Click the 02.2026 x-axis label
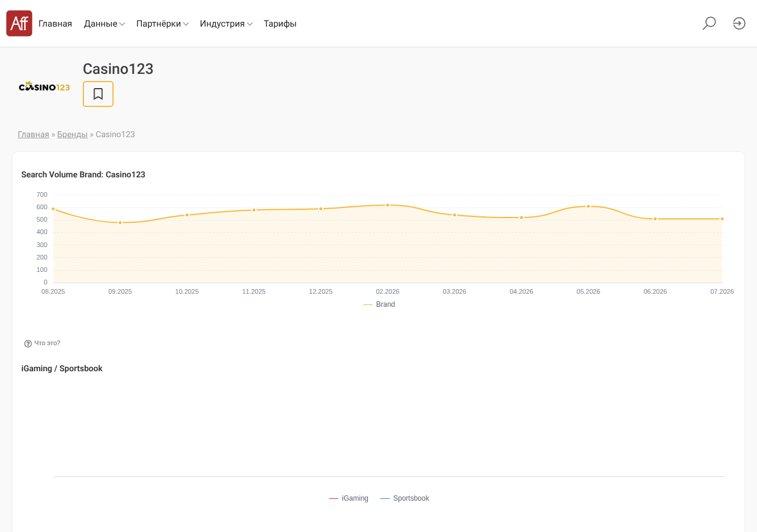Screen dimensions: 757x532 coord(388,291)
